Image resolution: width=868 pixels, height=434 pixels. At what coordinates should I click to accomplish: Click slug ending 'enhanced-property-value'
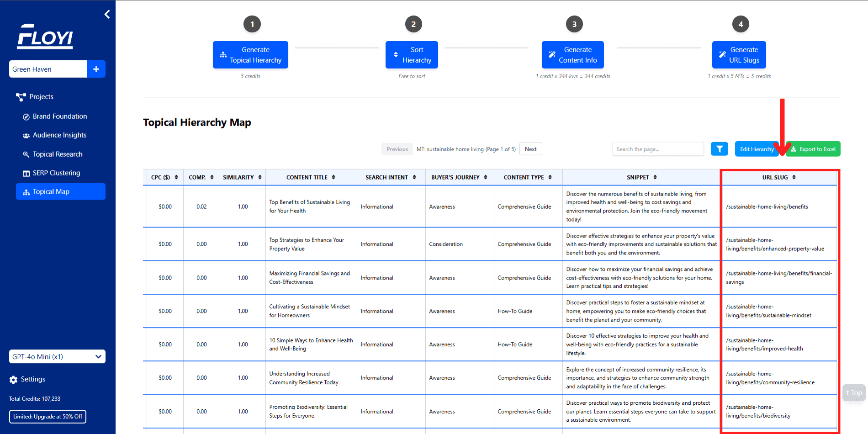tap(775, 244)
